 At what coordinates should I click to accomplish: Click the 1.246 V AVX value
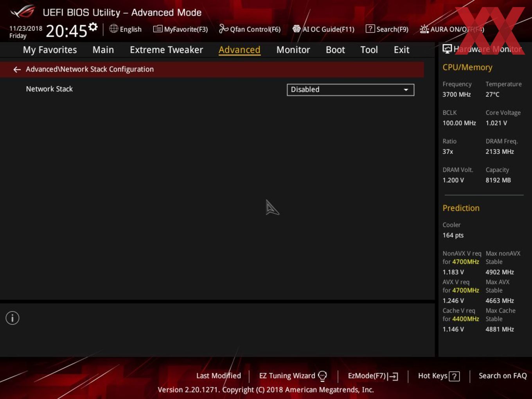click(453, 300)
